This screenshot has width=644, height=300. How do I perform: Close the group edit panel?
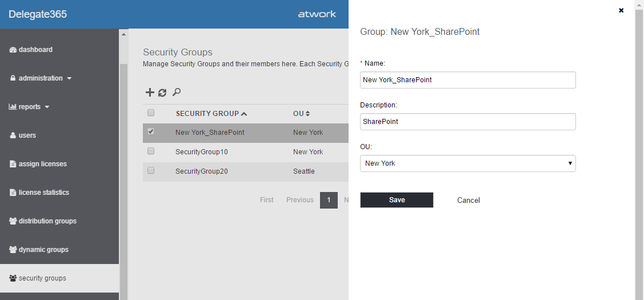(621, 10)
